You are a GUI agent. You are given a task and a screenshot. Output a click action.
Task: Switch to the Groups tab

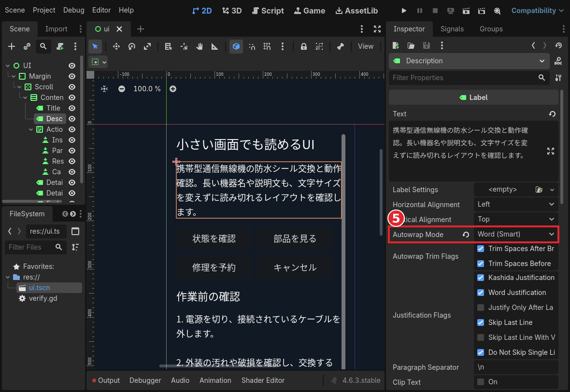pos(491,29)
